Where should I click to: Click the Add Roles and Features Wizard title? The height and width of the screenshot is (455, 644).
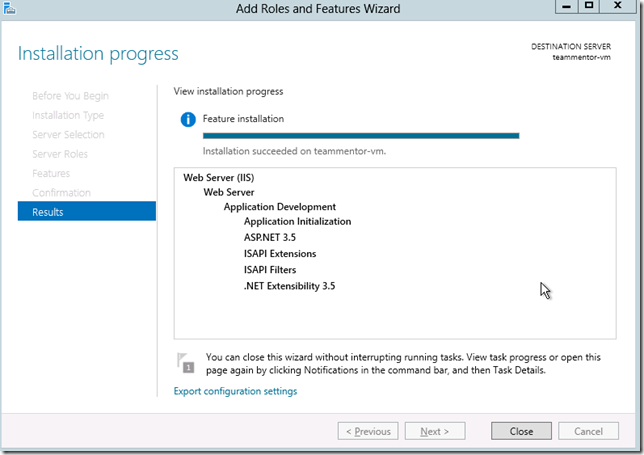(x=318, y=9)
